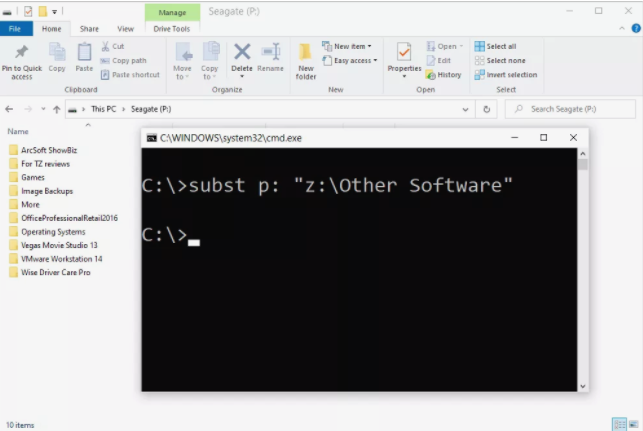Click the Delete icon in the ribbon
This screenshot has height=431, width=643.
(242, 58)
